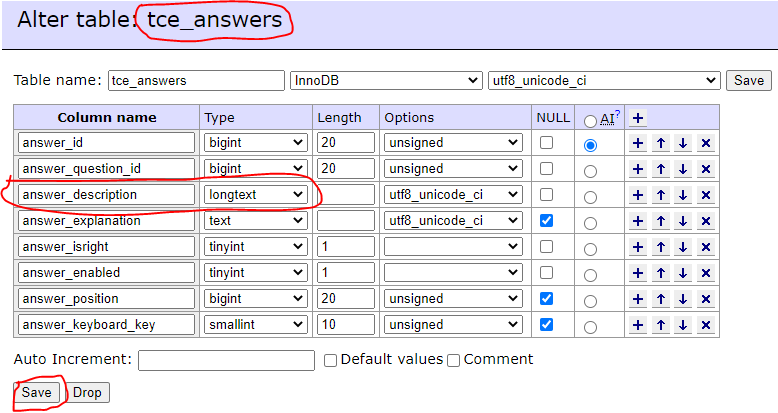Toggle NULL for answer_description
The width and height of the screenshot is (778, 413).
[546, 194]
